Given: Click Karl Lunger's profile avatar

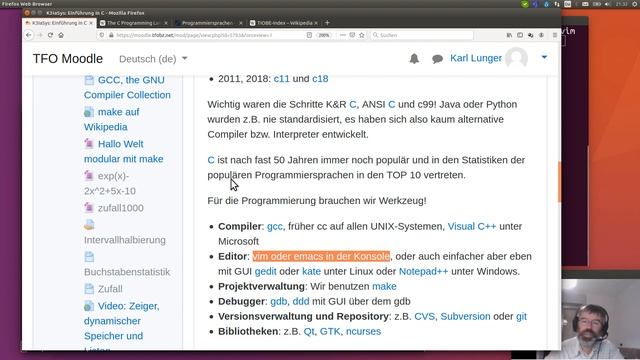Looking at the screenshot, I should tap(516, 58).
